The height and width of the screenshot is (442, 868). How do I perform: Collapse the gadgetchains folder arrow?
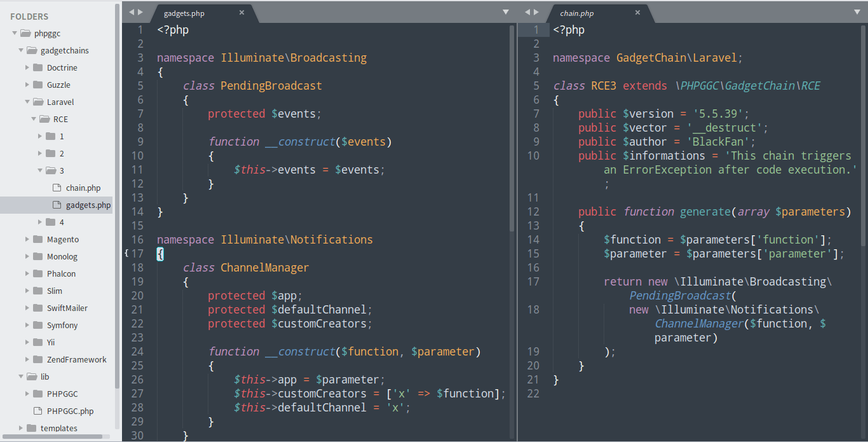21,50
